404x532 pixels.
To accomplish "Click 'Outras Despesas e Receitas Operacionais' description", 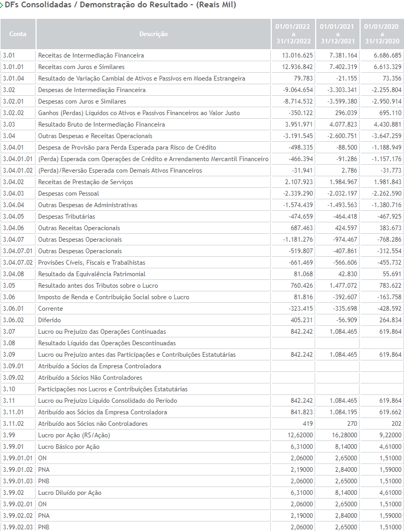I will pos(95,136).
